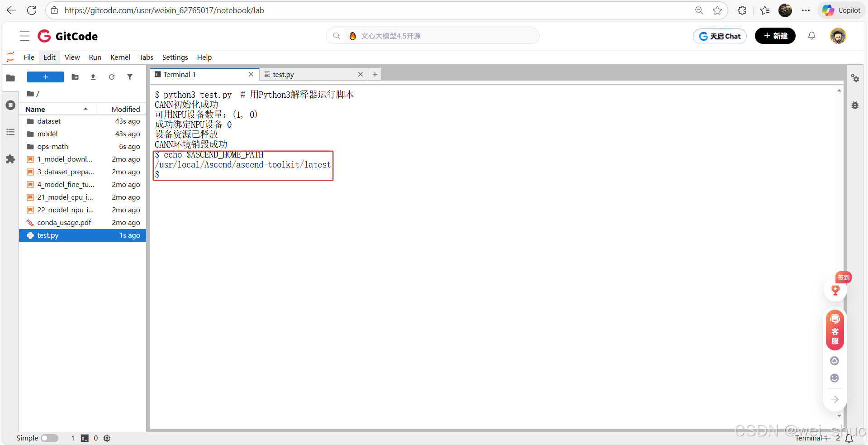This screenshot has width=868, height=445.
Task: Refresh the file browser listing
Action: click(x=111, y=77)
